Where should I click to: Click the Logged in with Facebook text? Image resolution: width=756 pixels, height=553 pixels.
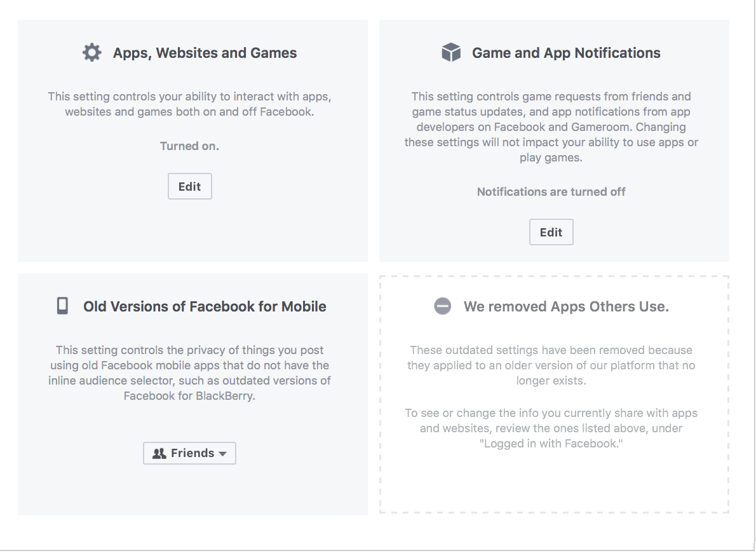click(x=551, y=444)
